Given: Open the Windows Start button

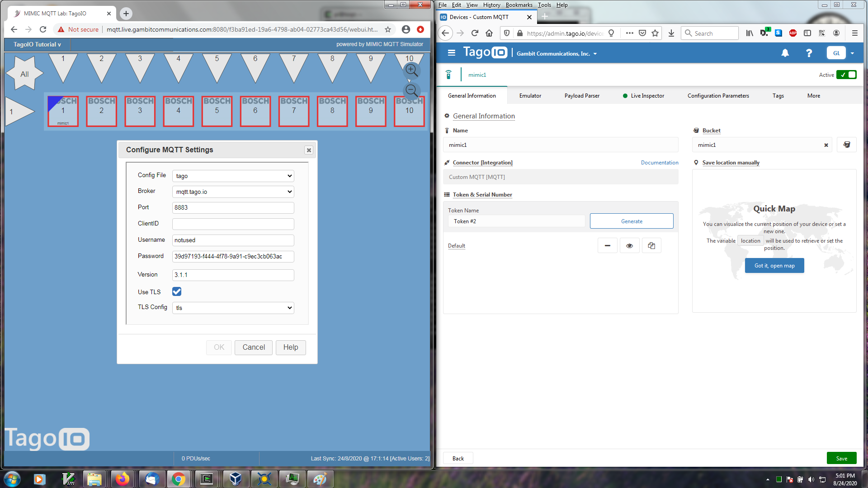Looking at the screenshot, I should [12, 479].
